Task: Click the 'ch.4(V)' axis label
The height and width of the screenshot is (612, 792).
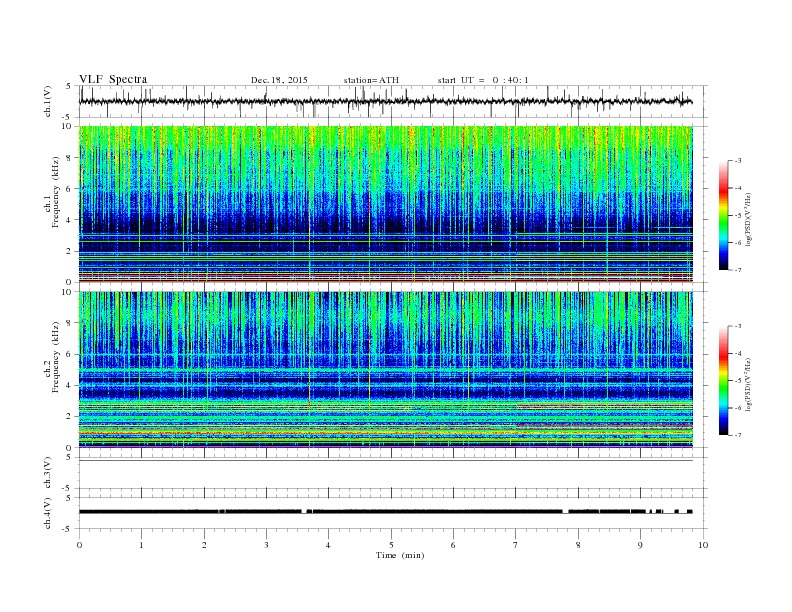Action: (x=47, y=513)
